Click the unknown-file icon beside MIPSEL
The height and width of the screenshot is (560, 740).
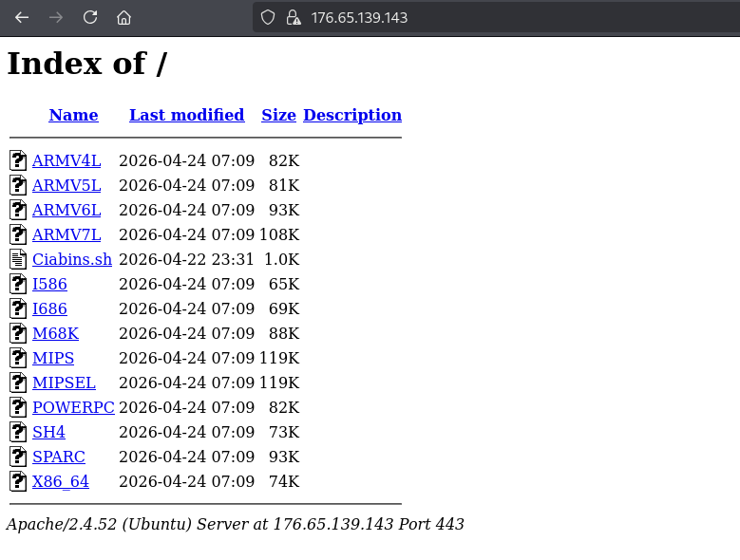click(18, 383)
